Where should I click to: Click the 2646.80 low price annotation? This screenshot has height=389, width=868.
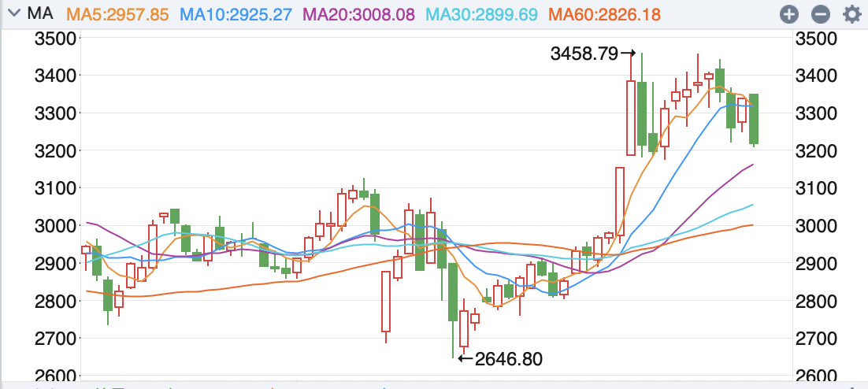[x=508, y=359]
